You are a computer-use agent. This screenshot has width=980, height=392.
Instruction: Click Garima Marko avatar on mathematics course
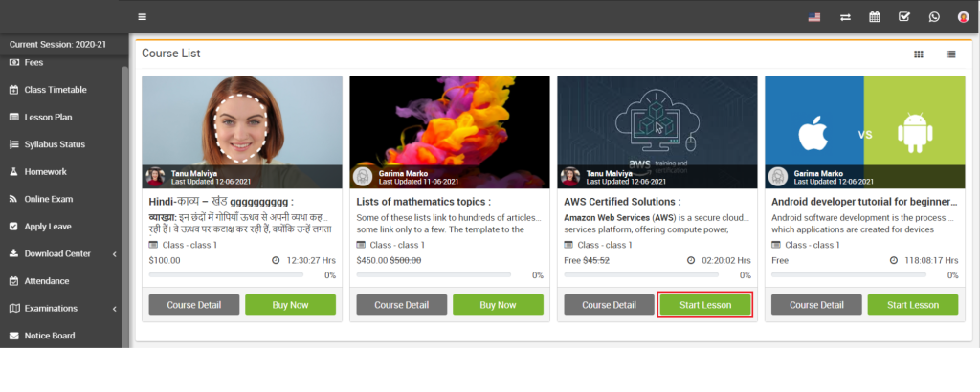click(363, 177)
